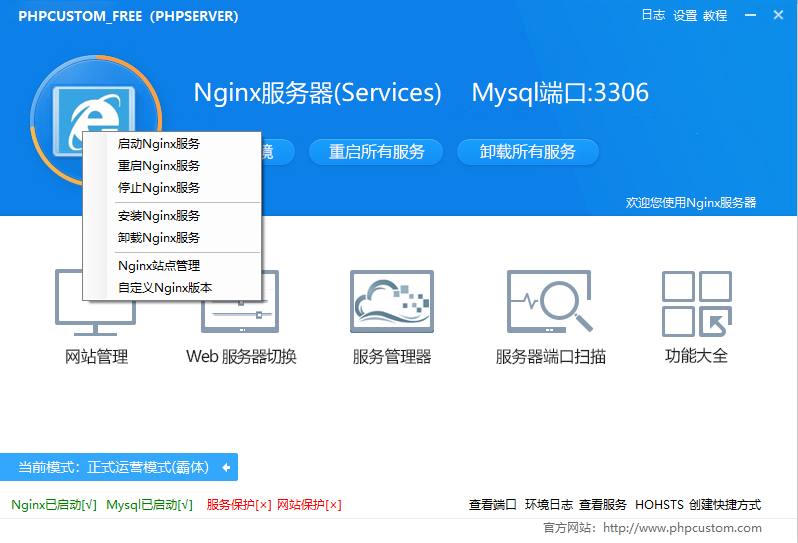This screenshot has height=543, width=798.
Task: Click the 环境日志 link
Action: [x=549, y=505]
